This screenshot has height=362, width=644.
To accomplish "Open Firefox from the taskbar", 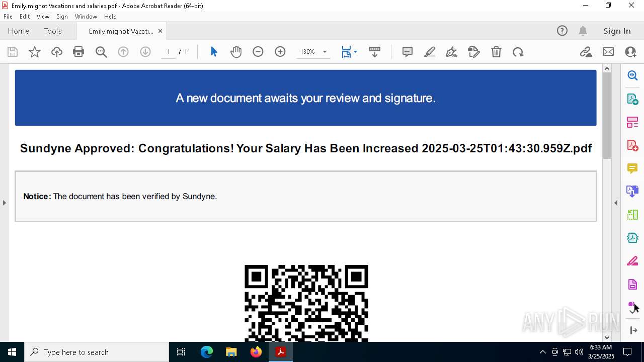I will coord(256,352).
